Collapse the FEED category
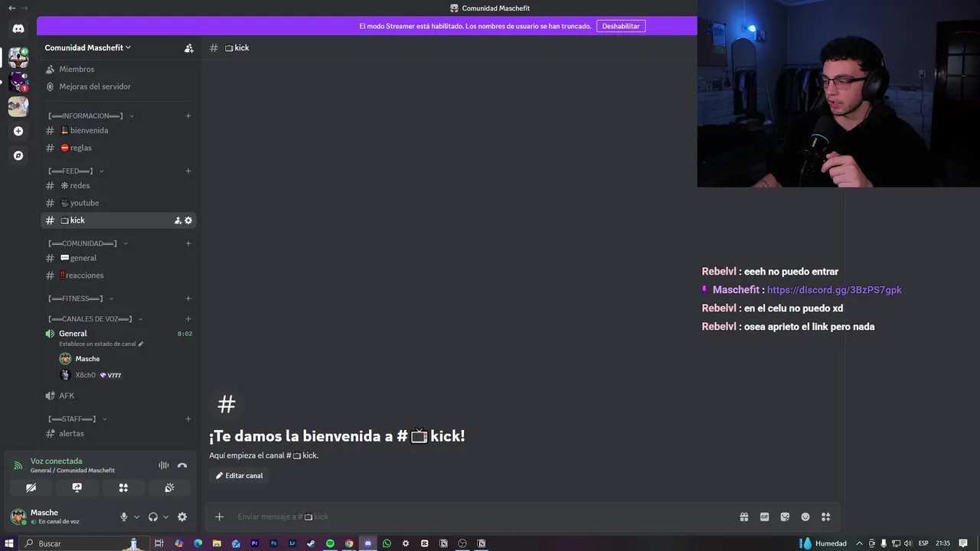This screenshot has width=980, height=551. tap(76, 171)
